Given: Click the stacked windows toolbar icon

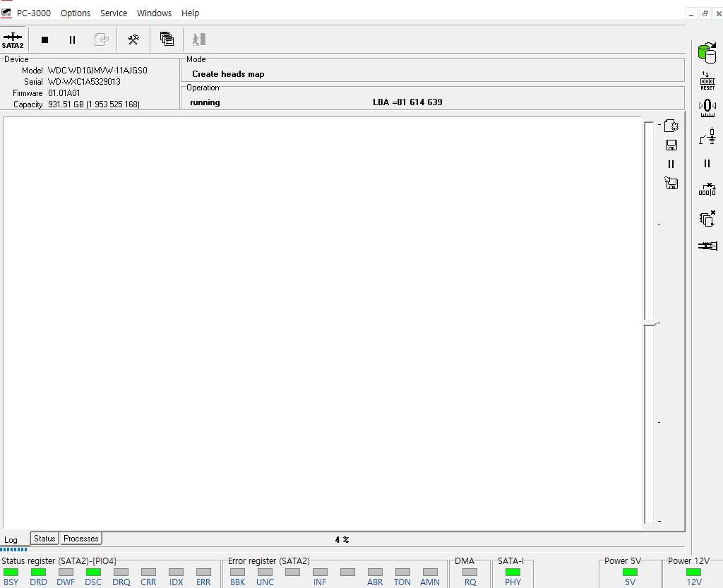Looking at the screenshot, I should (x=167, y=39).
